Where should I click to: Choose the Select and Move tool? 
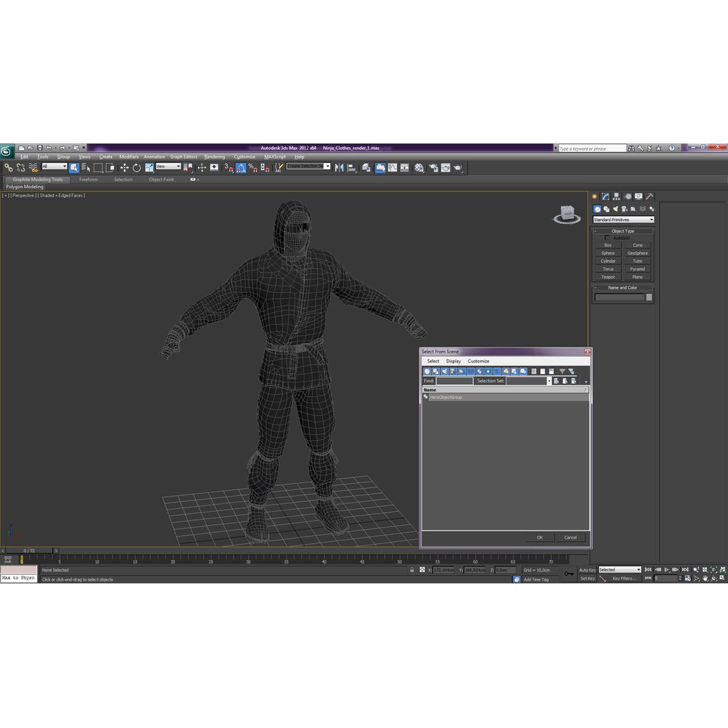tap(125, 168)
